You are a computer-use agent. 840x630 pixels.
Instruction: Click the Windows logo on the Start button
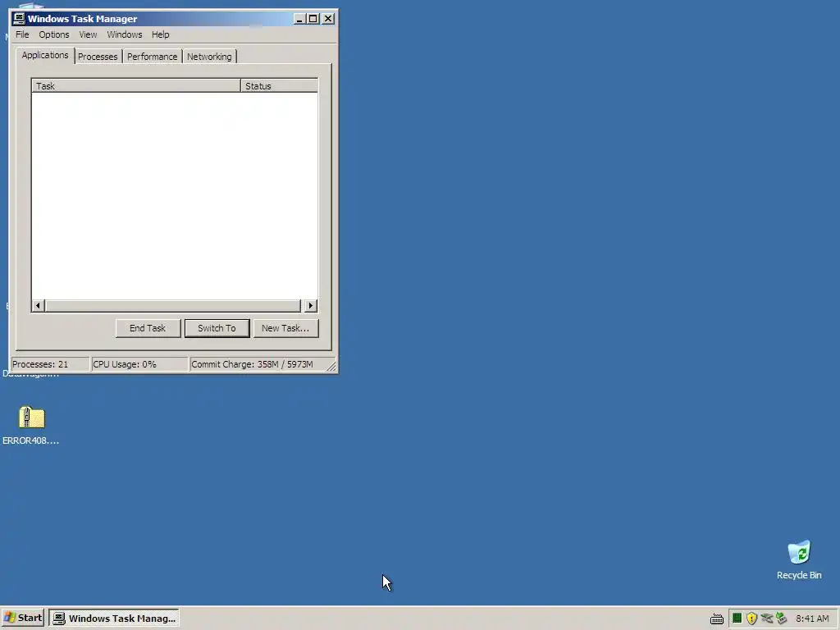pos(10,618)
